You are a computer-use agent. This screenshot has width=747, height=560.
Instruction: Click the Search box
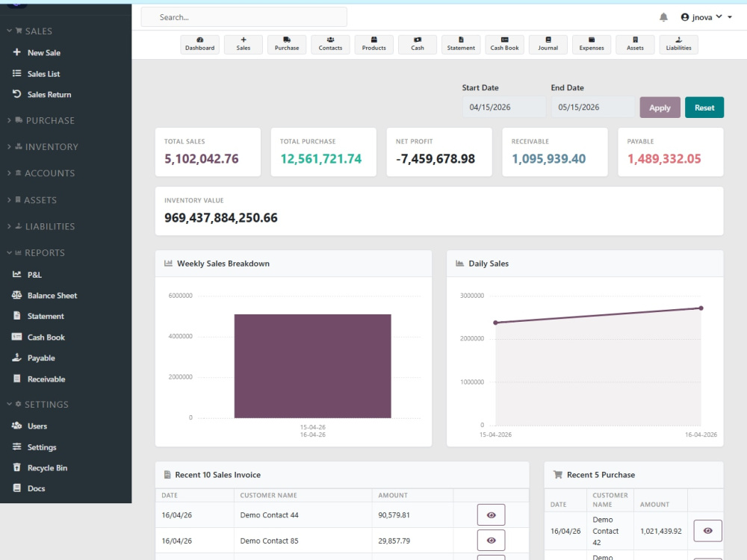(244, 17)
